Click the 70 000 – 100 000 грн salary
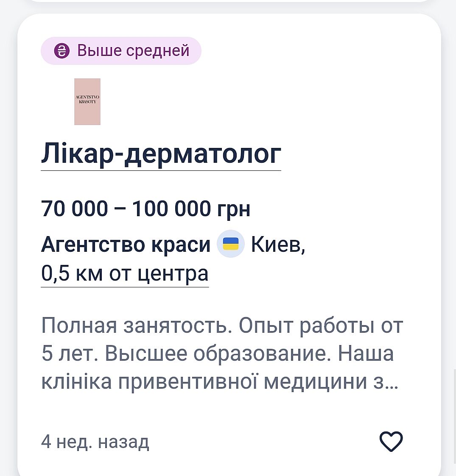The image size is (456, 476). (x=145, y=209)
